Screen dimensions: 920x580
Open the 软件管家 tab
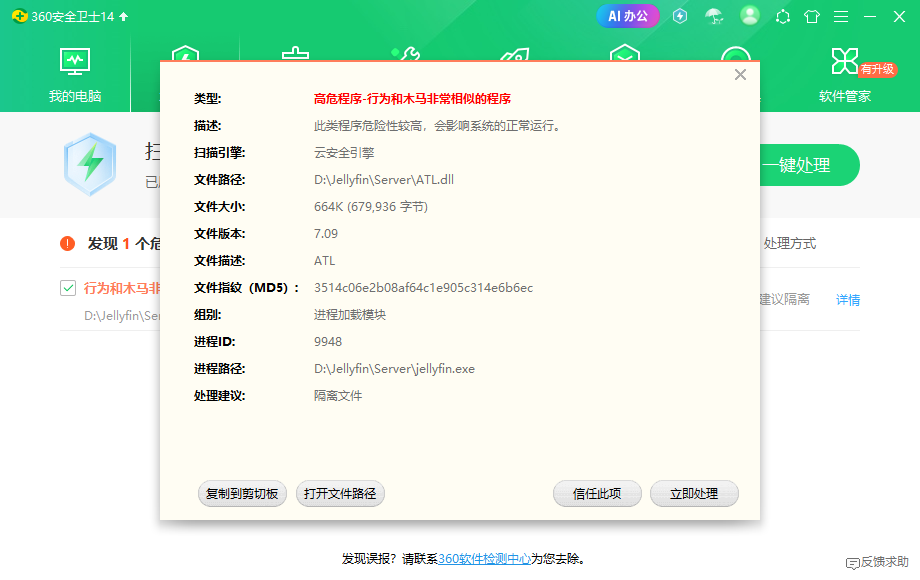(845, 76)
